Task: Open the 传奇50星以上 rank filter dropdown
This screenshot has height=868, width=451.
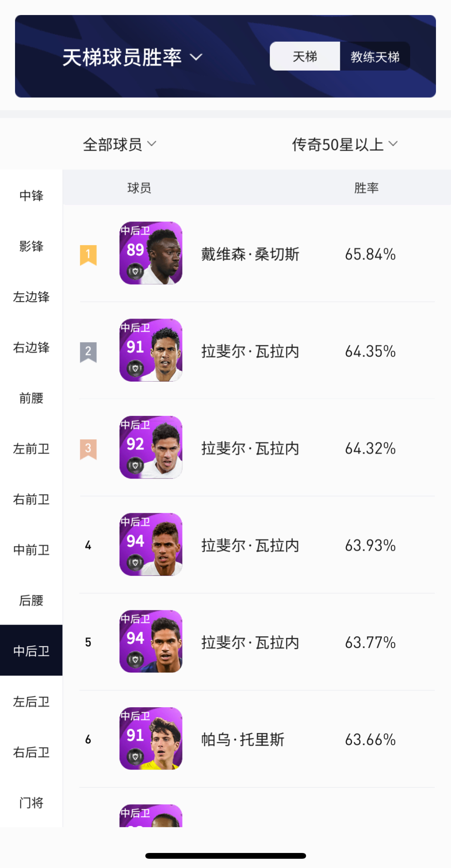Action: (345, 144)
